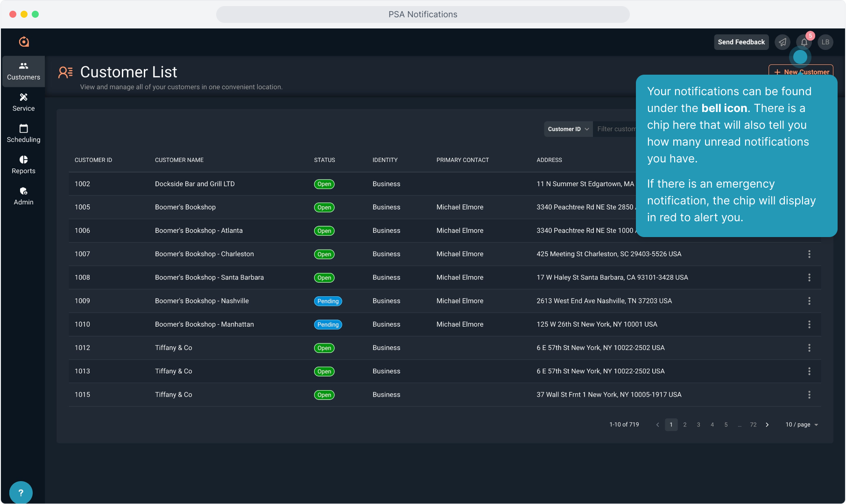Image resolution: width=846 pixels, height=504 pixels.
Task: Open Scheduling from the sidebar
Action: (23, 133)
